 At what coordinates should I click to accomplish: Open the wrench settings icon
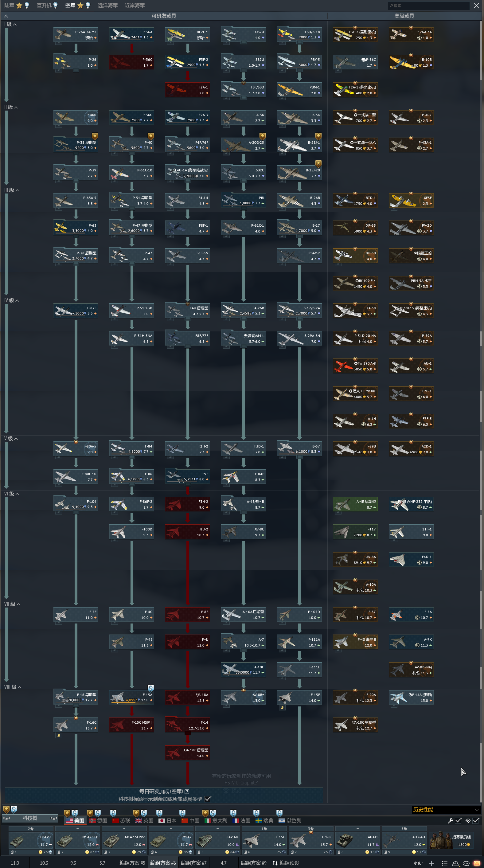click(450, 820)
